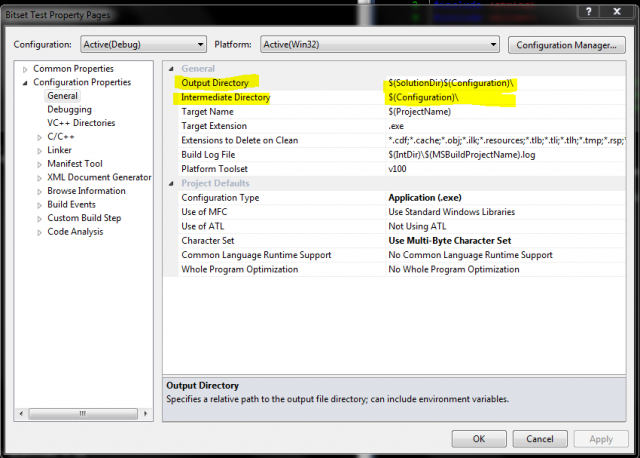
Task: Click the help question mark button
Action: pos(588,12)
